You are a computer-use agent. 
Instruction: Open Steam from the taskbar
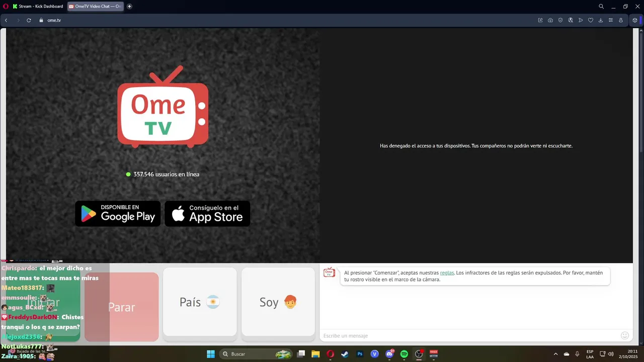point(345,354)
